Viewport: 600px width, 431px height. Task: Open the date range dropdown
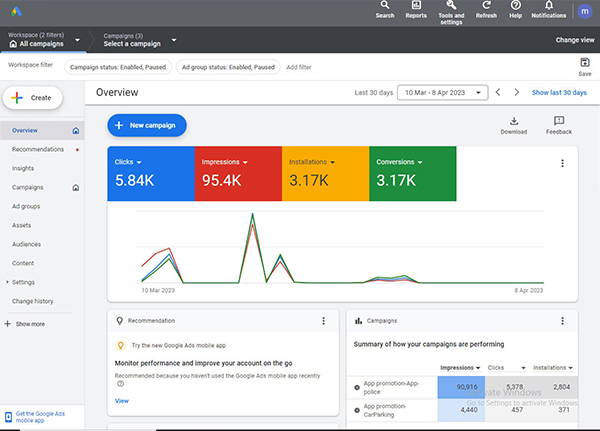441,92
